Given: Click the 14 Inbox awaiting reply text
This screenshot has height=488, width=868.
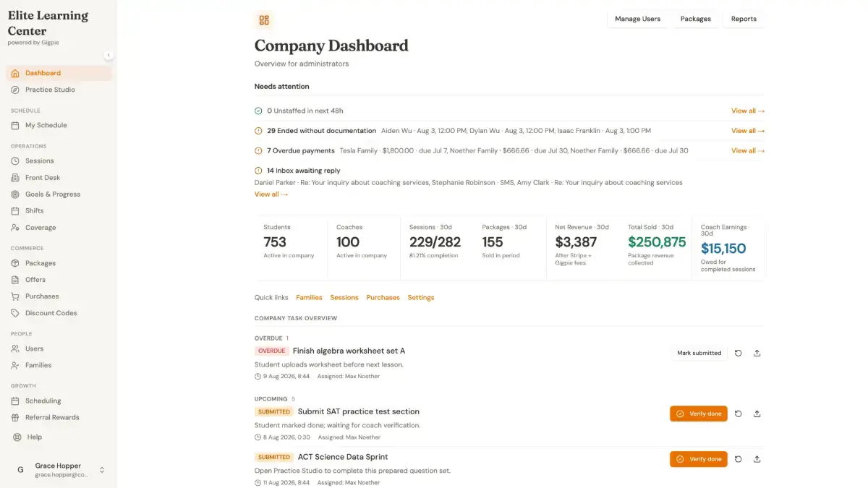Looking at the screenshot, I should tap(304, 171).
